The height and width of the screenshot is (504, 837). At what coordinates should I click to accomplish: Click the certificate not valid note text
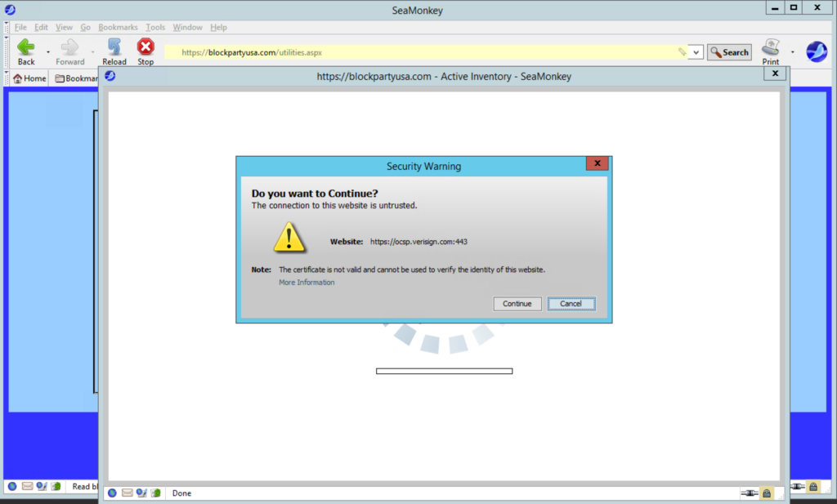coord(412,270)
